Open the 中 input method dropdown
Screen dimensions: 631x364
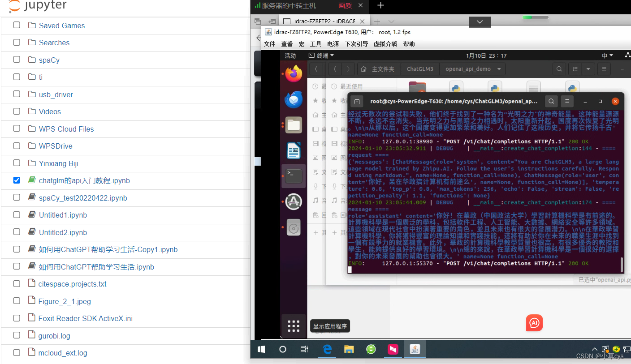pos(607,56)
